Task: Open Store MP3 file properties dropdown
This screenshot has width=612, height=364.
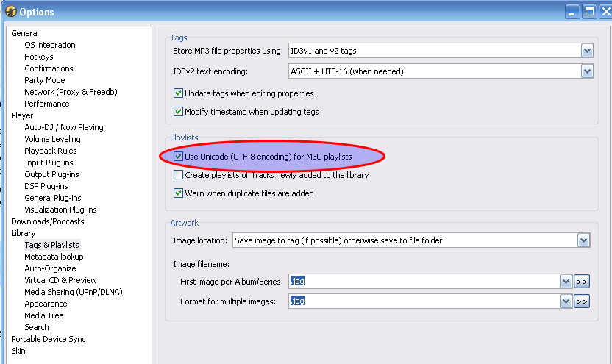Action: click(587, 51)
